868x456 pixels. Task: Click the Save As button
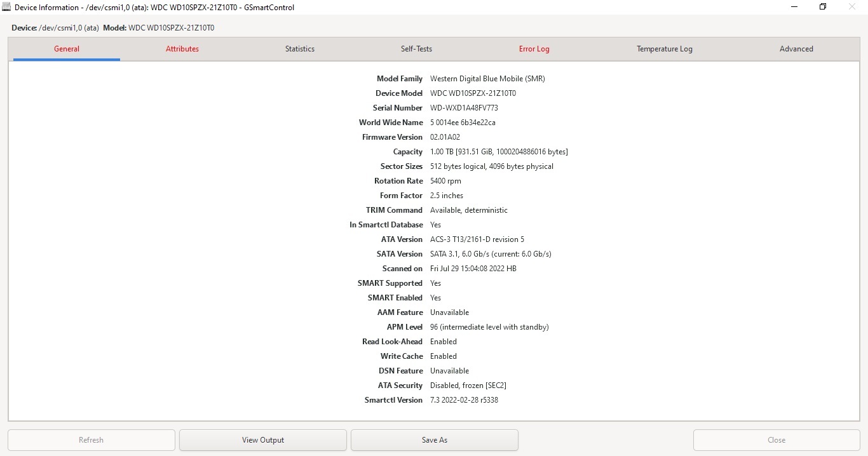435,440
